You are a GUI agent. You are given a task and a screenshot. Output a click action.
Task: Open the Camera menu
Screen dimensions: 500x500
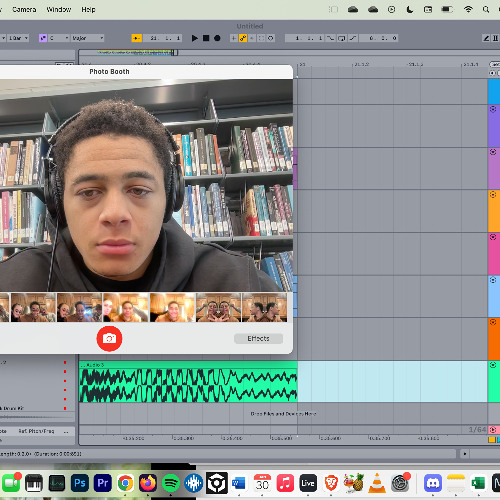click(24, 10)
